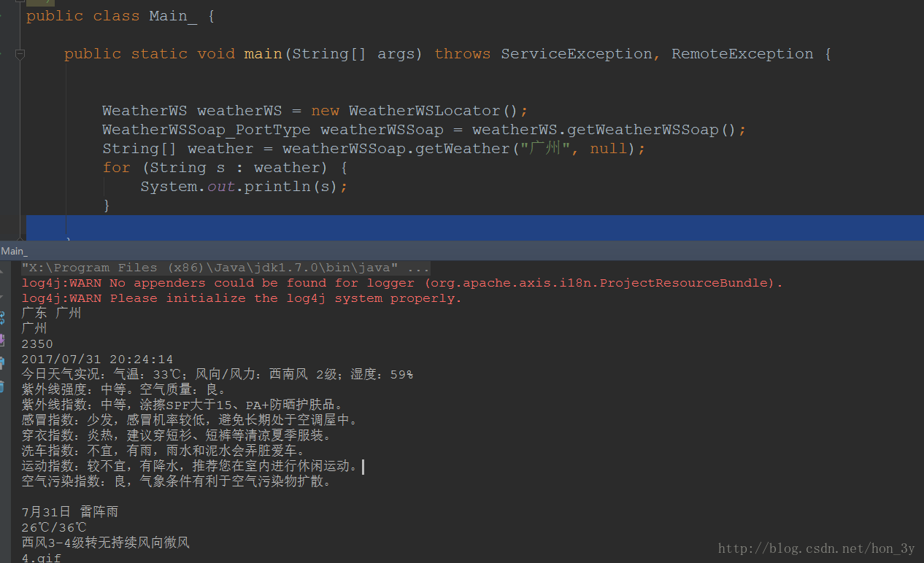Click the log4j 'No appenders' warning line

tap(401, 283)
